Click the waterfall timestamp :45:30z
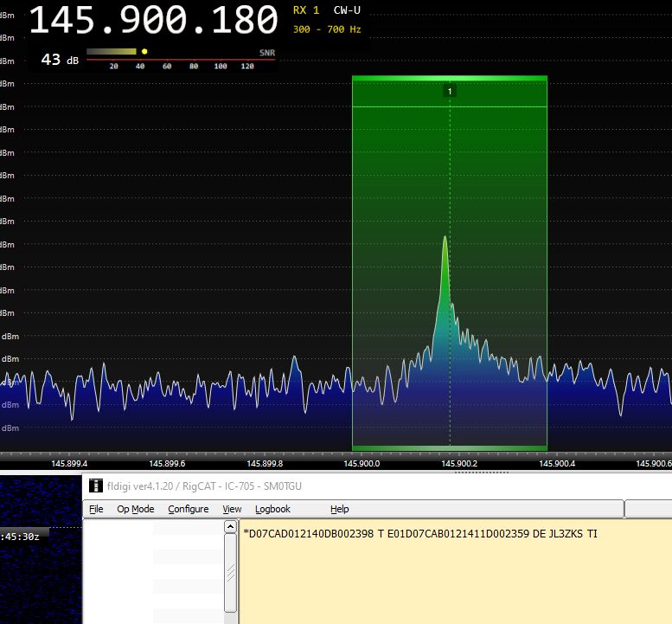Screen dimensions: 672x624 pyautogui.click(x=21, y=537)
